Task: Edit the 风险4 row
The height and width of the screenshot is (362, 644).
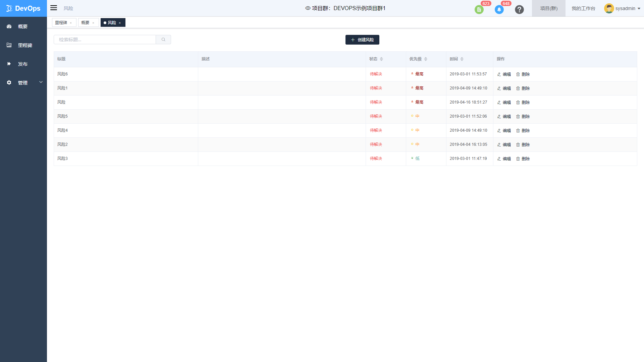Action: [x=504, y=131]
